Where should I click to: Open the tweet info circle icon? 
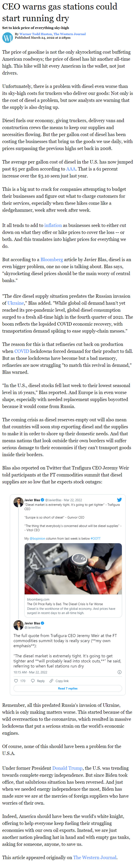pyautogui.click(x=119, y=672)
